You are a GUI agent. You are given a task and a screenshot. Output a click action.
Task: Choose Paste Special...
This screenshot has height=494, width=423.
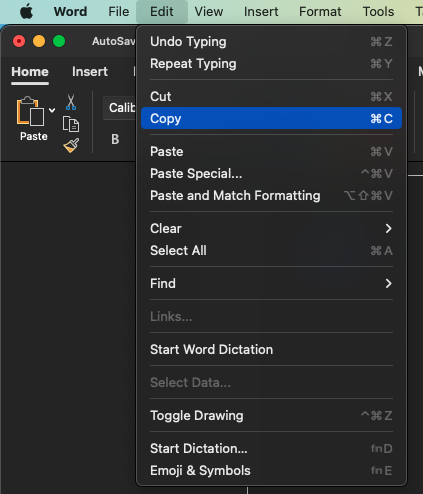click(271, 174)
